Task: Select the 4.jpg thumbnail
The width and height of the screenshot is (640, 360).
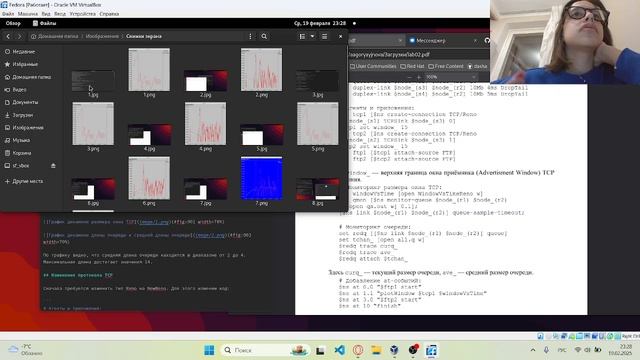Action: click(x=149, y=135)
